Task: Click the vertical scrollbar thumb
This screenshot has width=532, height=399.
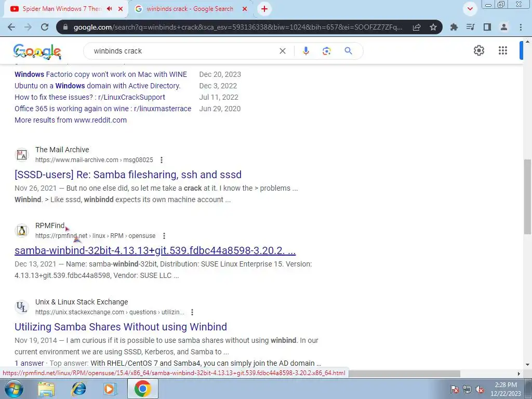Action: pos(527,197)
